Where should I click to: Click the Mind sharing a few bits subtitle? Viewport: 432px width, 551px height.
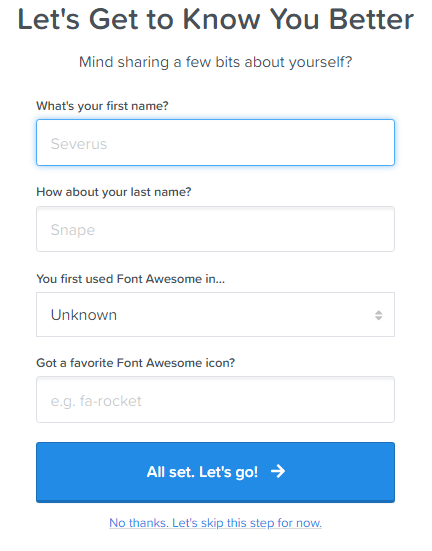click(x=215, y=62)
